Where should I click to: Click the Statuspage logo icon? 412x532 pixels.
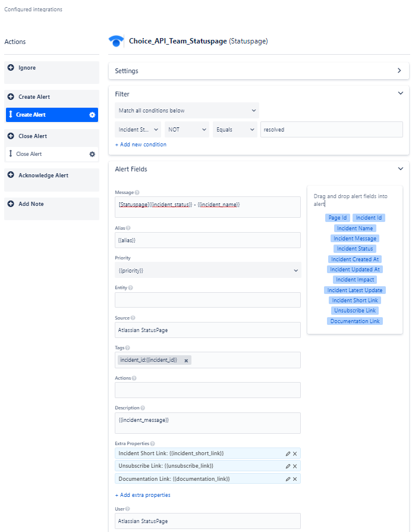pyautogui.click(x=116, y=42)
